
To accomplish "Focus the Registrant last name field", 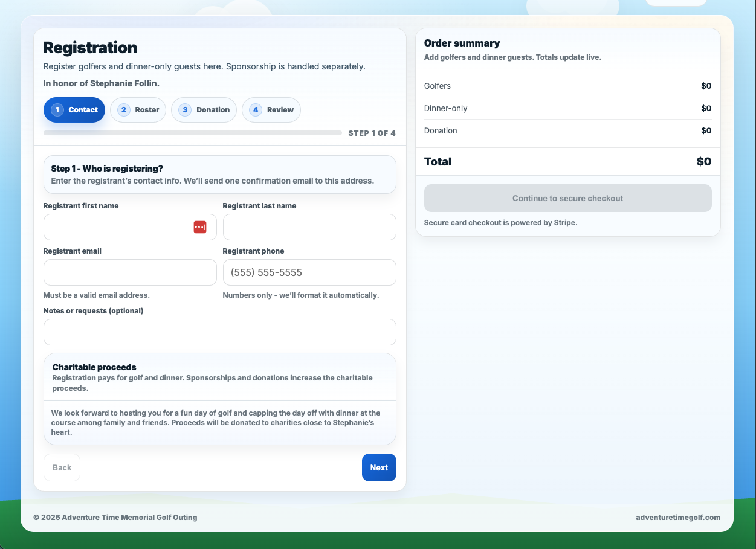I will [309, 227].
